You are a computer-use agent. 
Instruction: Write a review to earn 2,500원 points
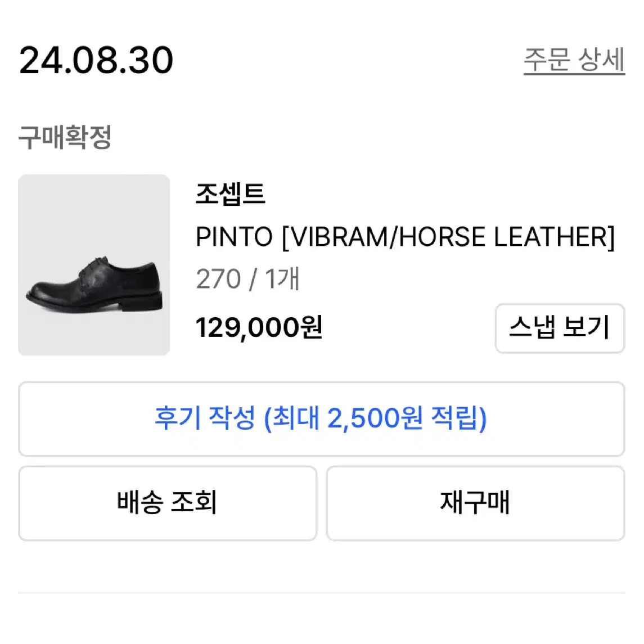click(x=322, y=419)
